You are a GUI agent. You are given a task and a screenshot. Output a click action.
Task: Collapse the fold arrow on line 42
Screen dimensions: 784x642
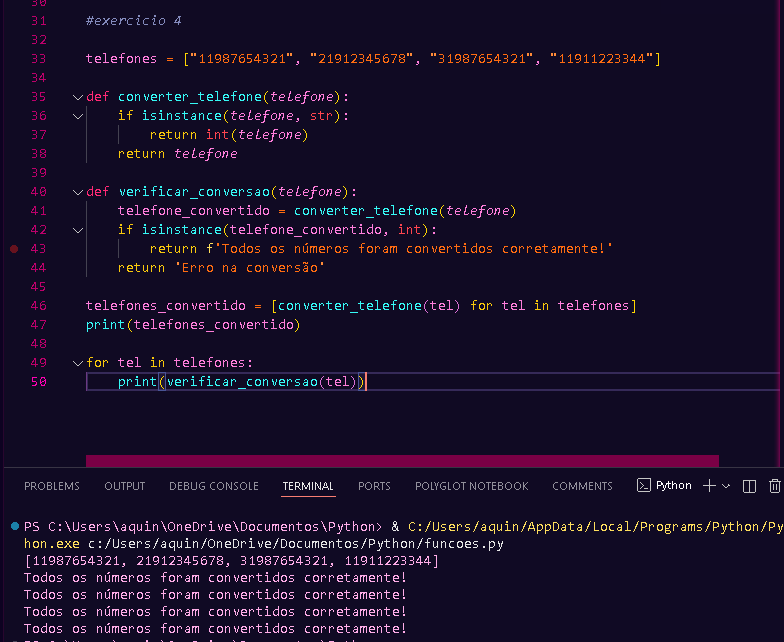(x=78, y=230)
